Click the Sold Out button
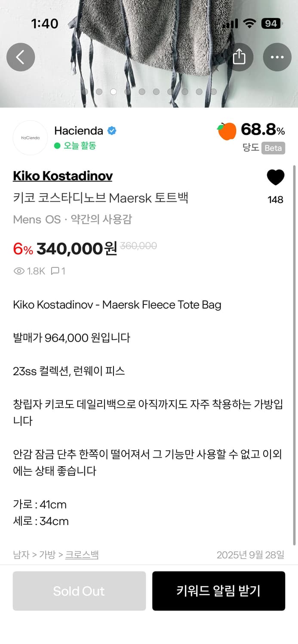The width and height of the screenshot is (298, 644). 79,591
